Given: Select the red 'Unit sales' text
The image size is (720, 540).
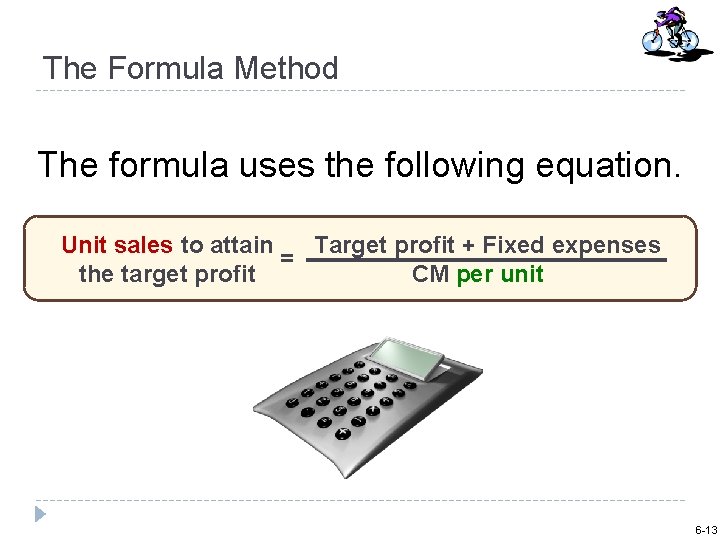Looking at the screenshot, I should [117, 245].
